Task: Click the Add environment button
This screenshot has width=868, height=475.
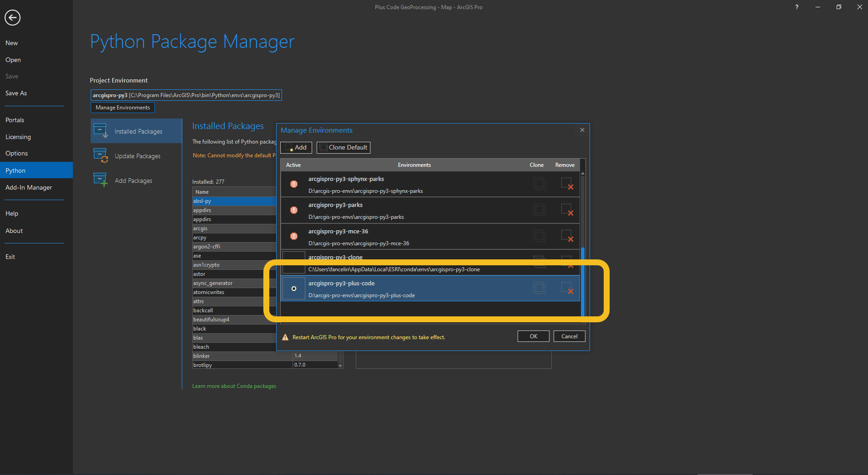Action: point(296,148)
